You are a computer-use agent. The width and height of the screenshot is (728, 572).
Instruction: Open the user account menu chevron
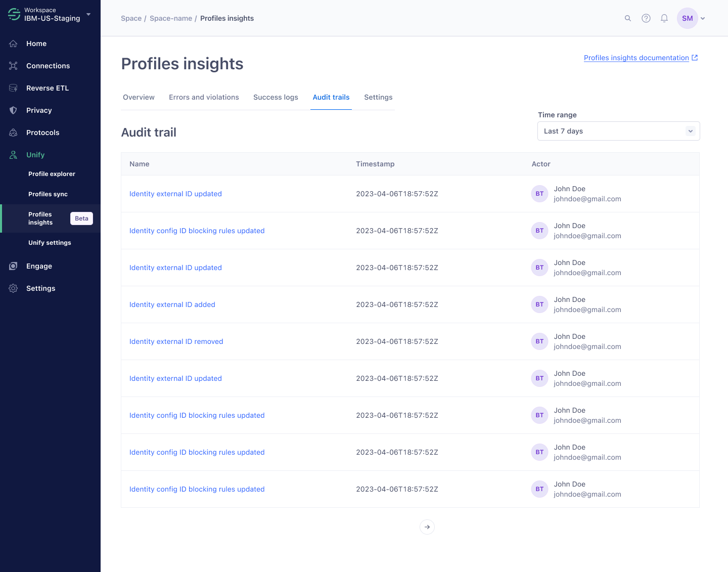(703, 19)
